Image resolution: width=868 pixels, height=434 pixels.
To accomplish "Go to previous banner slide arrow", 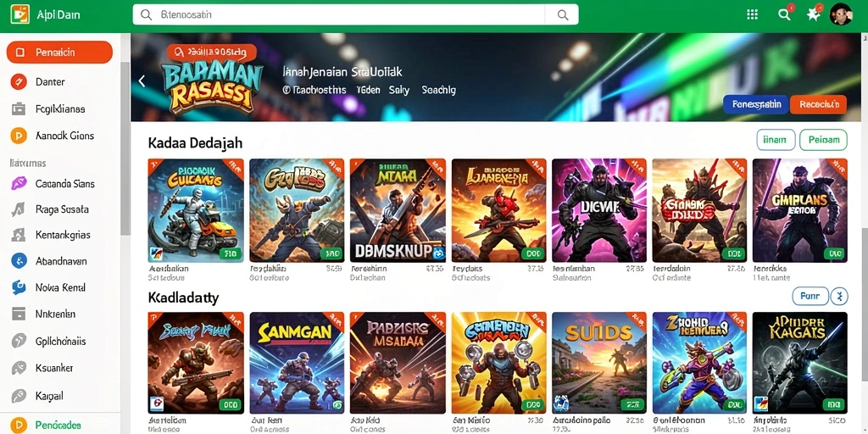I will (142, 81).
